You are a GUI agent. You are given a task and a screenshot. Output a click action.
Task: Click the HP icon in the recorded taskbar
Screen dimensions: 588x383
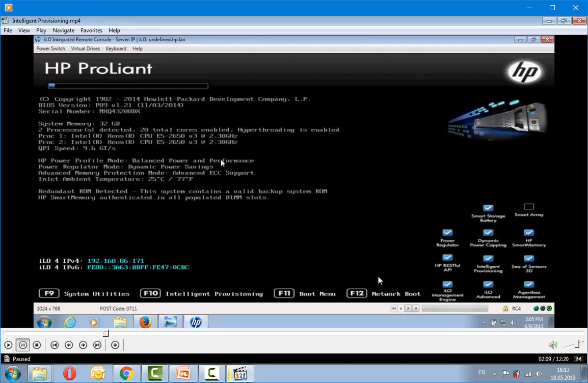196,322
